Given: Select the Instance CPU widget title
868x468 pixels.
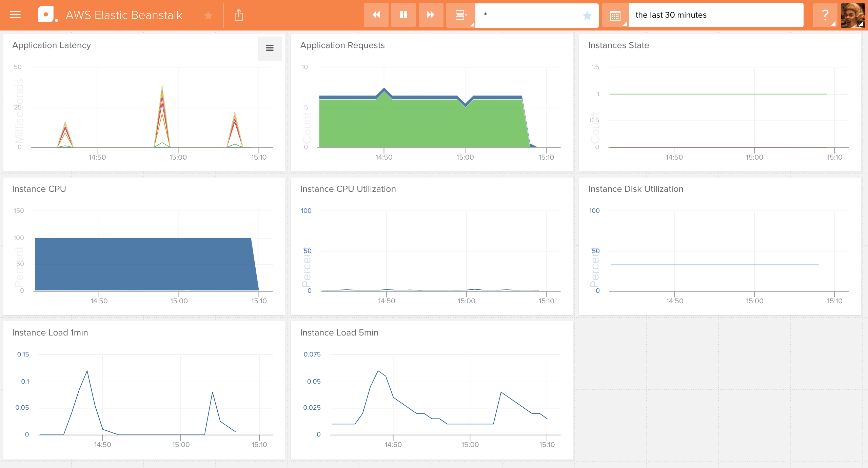Looking at the screenshot, I should (x=39, y=189).
